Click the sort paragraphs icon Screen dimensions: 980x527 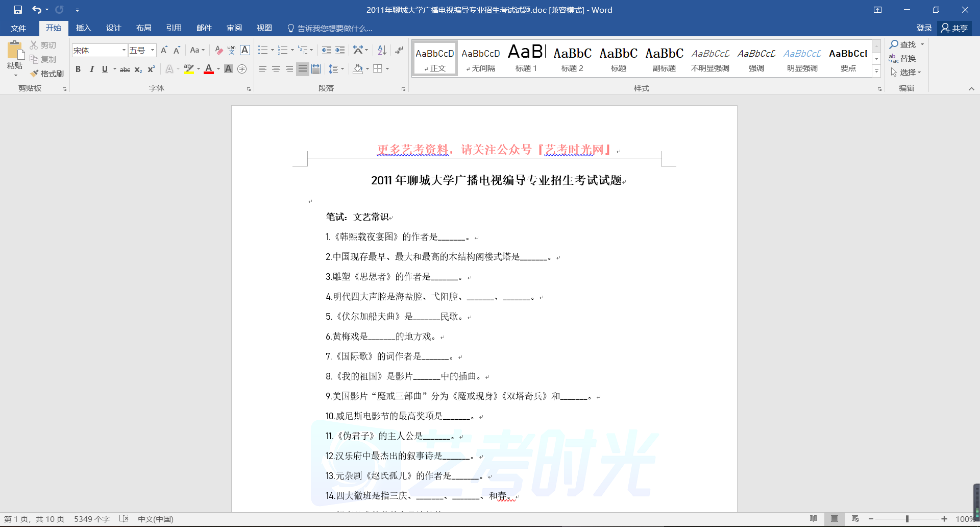tap(382, 50)
